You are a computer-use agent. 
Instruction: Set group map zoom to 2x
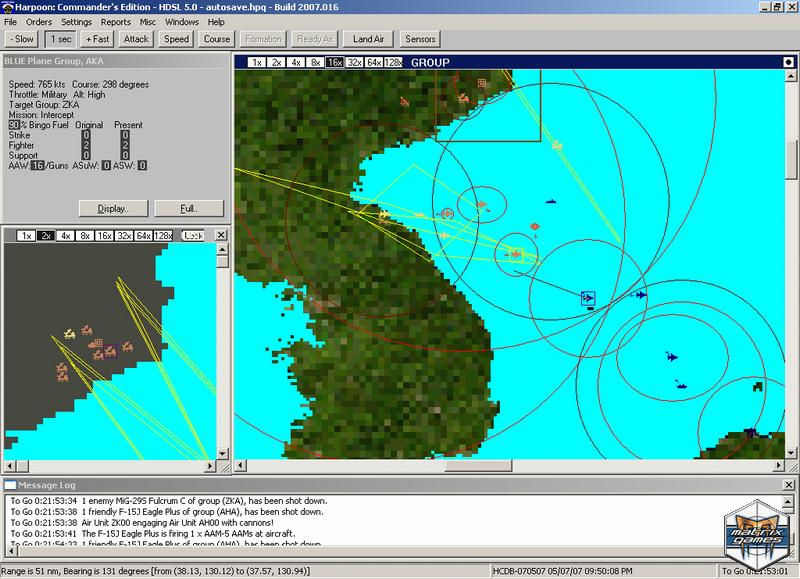pyautogui.click(x=277, y=62)
